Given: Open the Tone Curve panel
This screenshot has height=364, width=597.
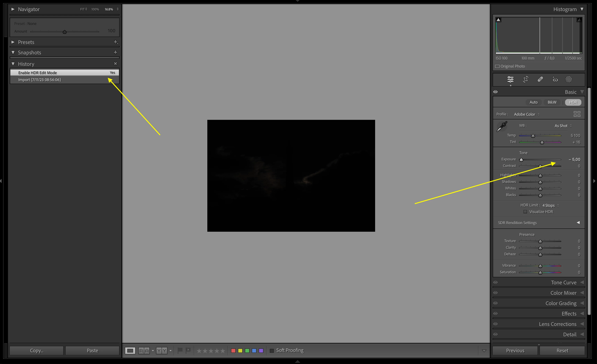Looking at the screenshot, I should 563,282.
